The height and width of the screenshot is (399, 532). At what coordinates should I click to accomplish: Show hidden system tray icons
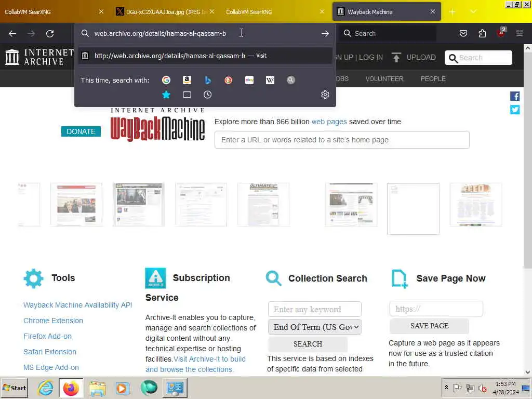point(446,388)
